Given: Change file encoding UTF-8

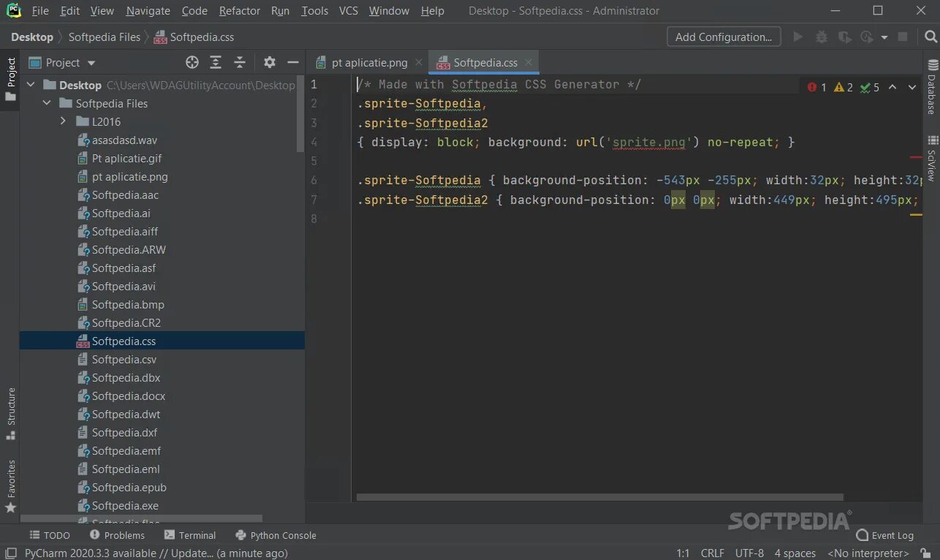Looking at the screenshot, I should click(749, 553).
